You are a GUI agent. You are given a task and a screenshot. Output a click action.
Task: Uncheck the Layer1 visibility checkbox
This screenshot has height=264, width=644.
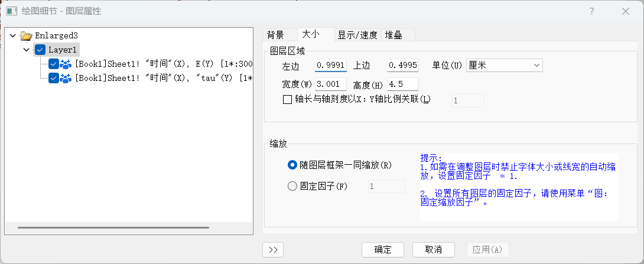pyautogui.click(x=40, y=50)
